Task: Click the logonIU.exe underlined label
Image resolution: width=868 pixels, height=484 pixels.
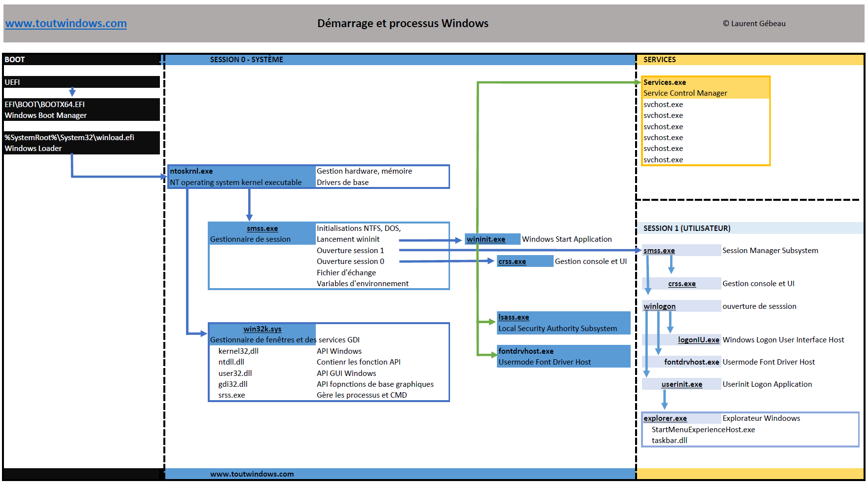Action: (698, 339)
